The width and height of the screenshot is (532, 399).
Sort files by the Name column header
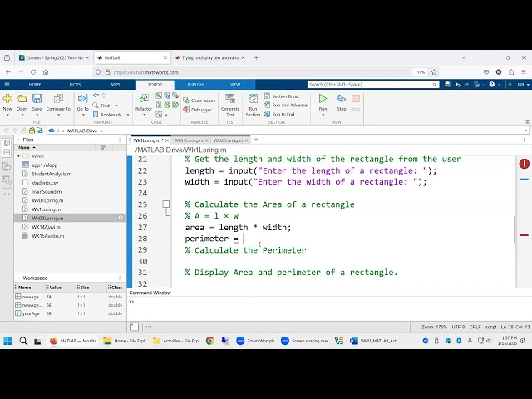24,148
